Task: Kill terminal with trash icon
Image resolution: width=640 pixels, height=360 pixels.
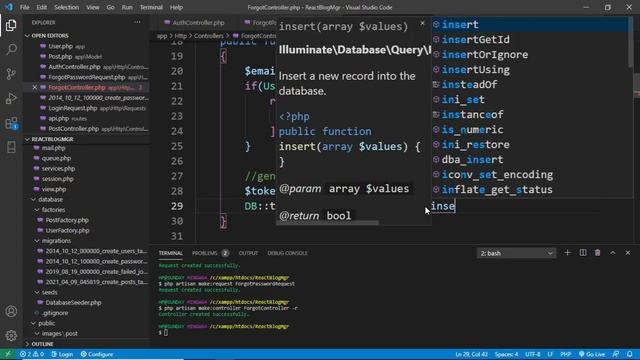Action: tap(598, 253)
